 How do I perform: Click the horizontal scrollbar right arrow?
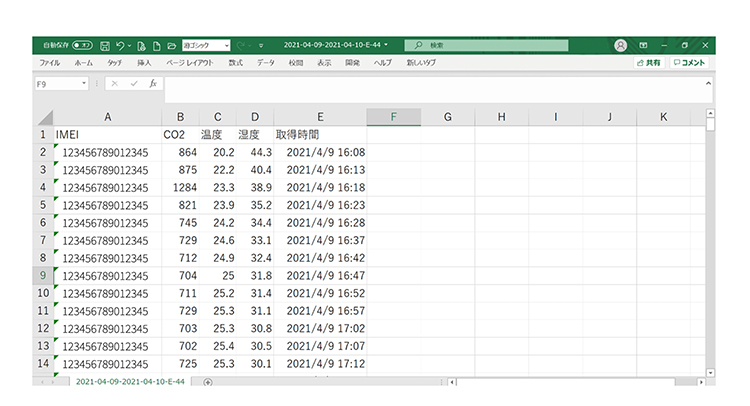(x=701, y=382)
